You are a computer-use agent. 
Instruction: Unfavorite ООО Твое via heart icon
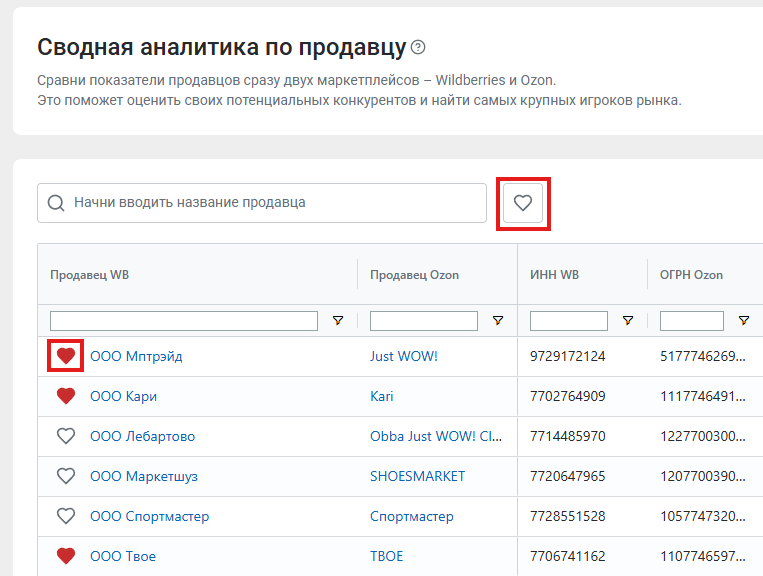pos(66,556)
